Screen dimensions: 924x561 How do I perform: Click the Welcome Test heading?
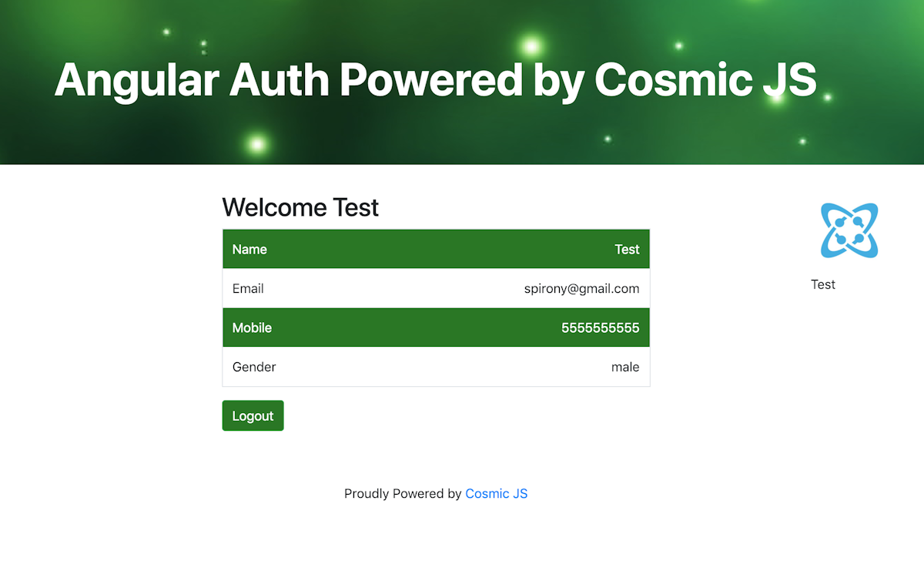click(x=300, y=207)
